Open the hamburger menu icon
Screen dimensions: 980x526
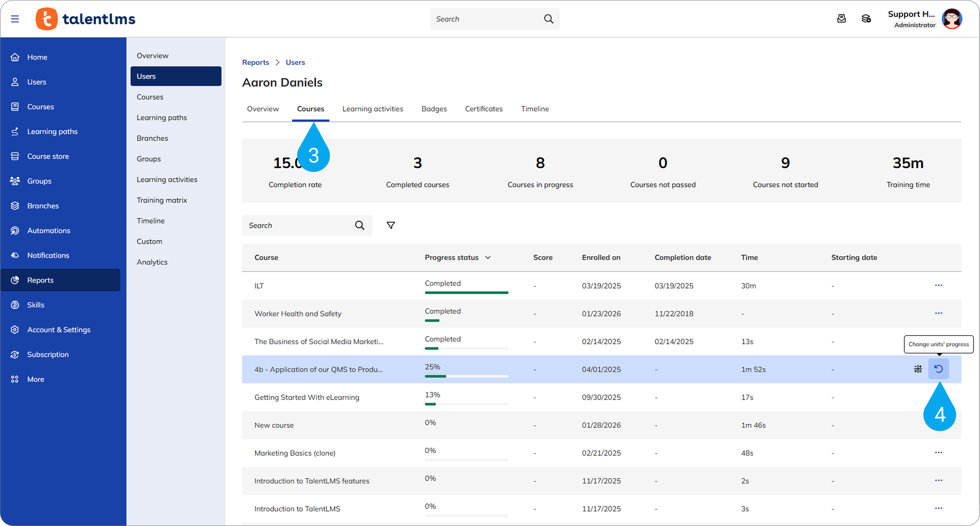(x=15, y=19)
